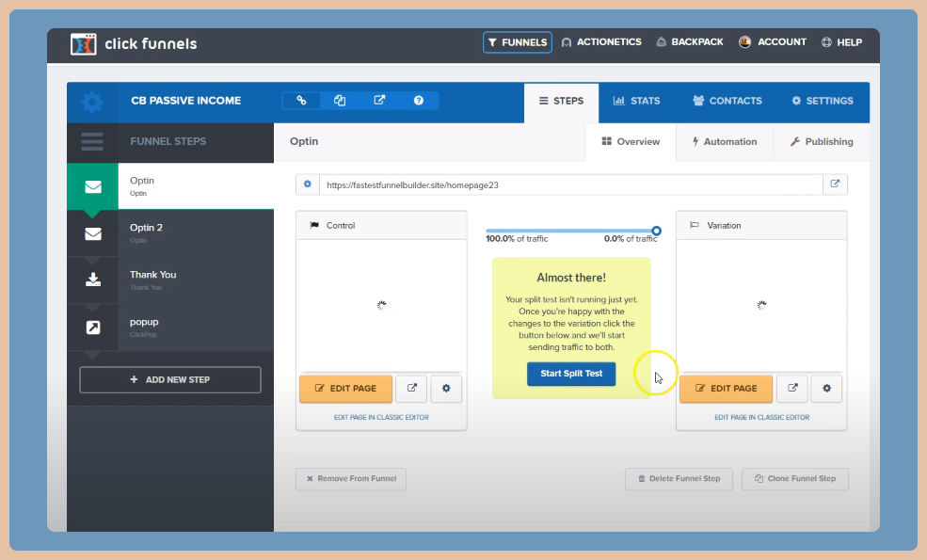Viewport: 927px width, 560px height.
Task: Open the Funnels menu
Action: point(518,42)
